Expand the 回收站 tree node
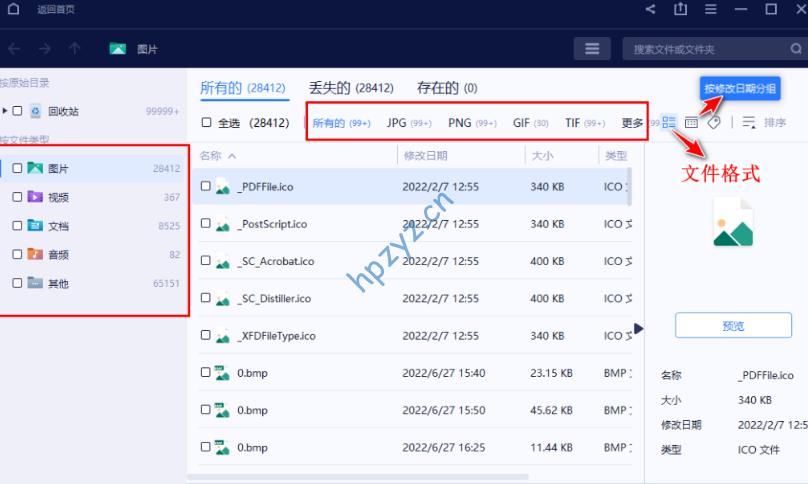The height and width of the screenshot is (484, 808). point(5,111)
